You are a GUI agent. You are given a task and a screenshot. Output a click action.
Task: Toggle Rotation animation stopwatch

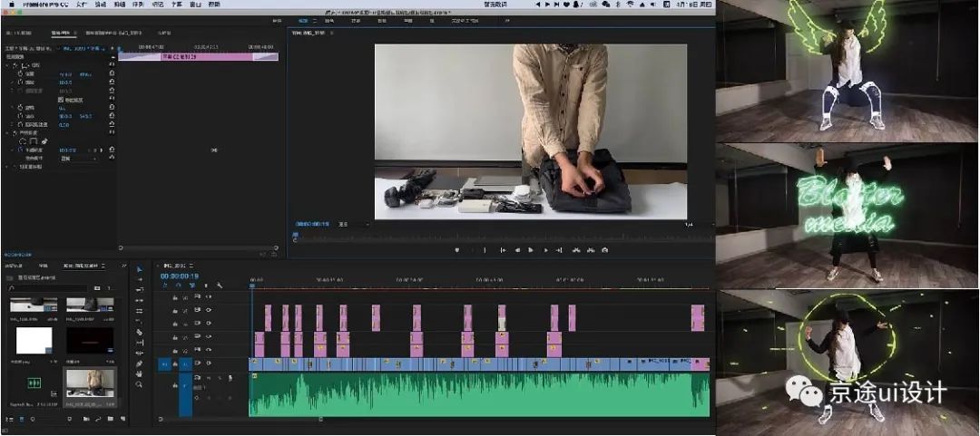[20, 108]
